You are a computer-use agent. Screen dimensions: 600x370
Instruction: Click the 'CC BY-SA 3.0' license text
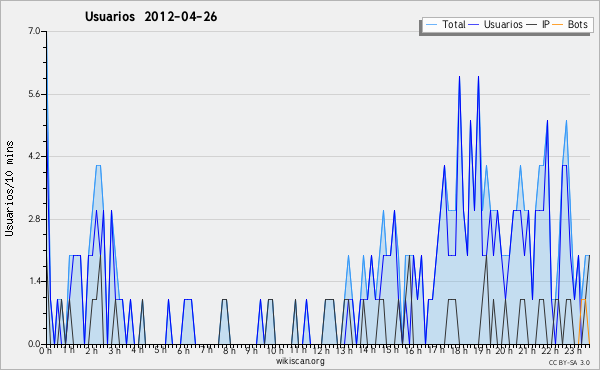(569, 362)
